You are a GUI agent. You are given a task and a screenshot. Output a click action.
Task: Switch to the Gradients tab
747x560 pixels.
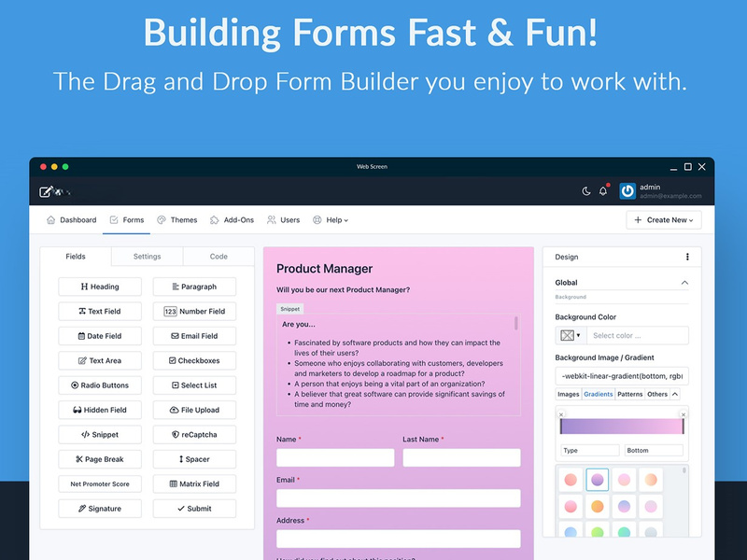[x=598, y=394]
